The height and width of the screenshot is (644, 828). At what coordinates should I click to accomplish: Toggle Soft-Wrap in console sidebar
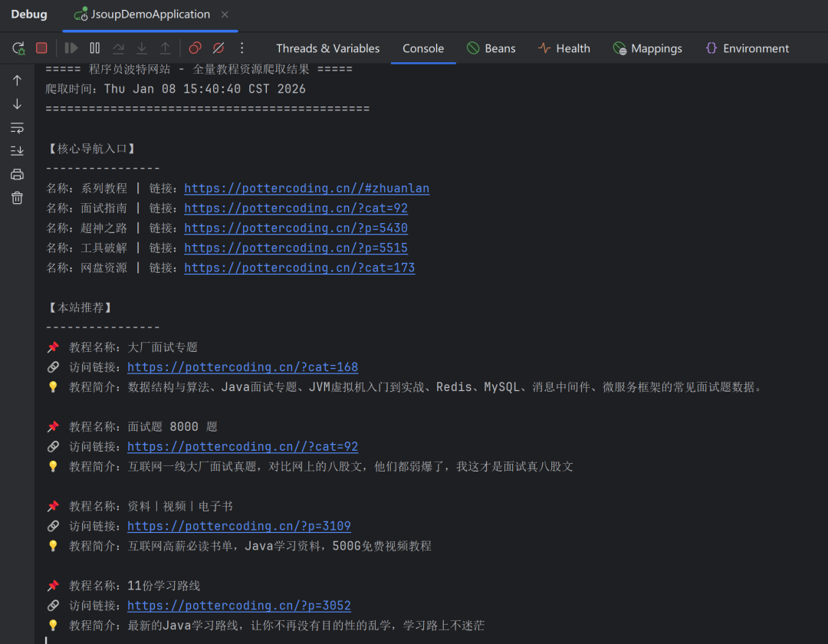[x=17, y=127]
